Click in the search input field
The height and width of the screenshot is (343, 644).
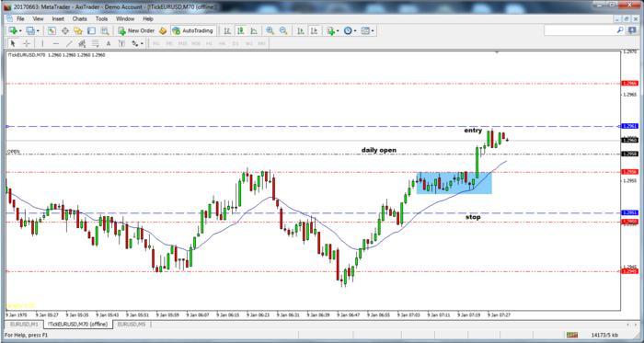tap(580, 30)
